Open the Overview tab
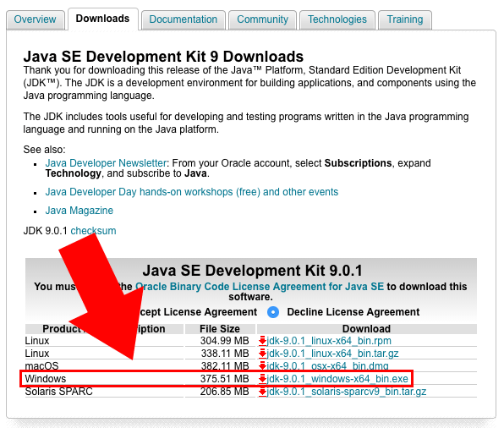The height and width of the screenshot is (428, 504). click(x=35, y=19)
